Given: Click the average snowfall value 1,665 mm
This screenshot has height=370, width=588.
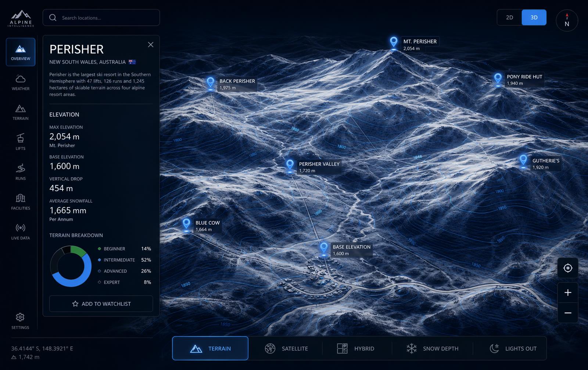Looking at the screenshot, I should 68,210.
